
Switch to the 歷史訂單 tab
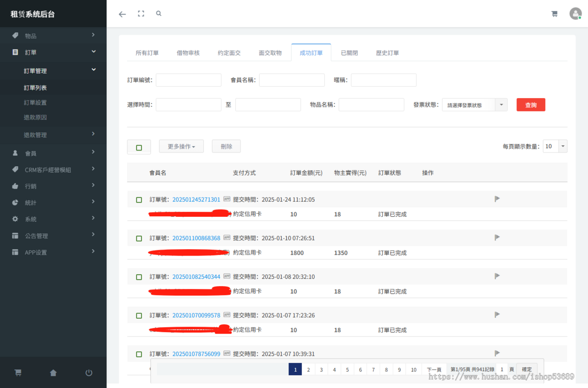point(388,52)
